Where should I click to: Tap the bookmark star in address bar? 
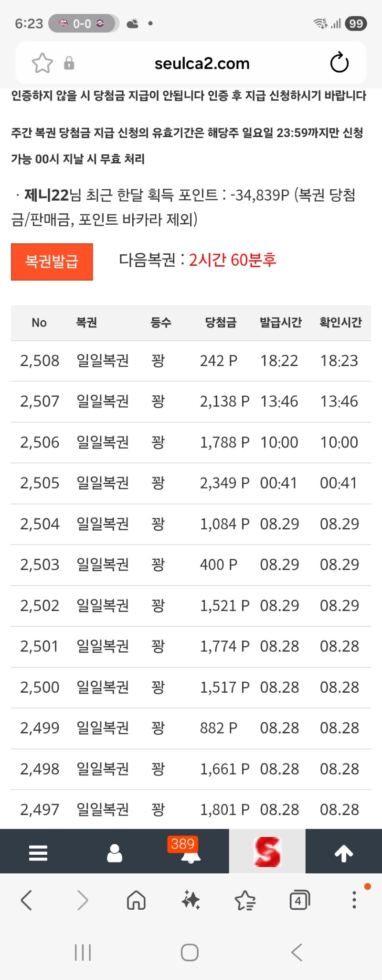pyautogui.click(x=42, y=63)
